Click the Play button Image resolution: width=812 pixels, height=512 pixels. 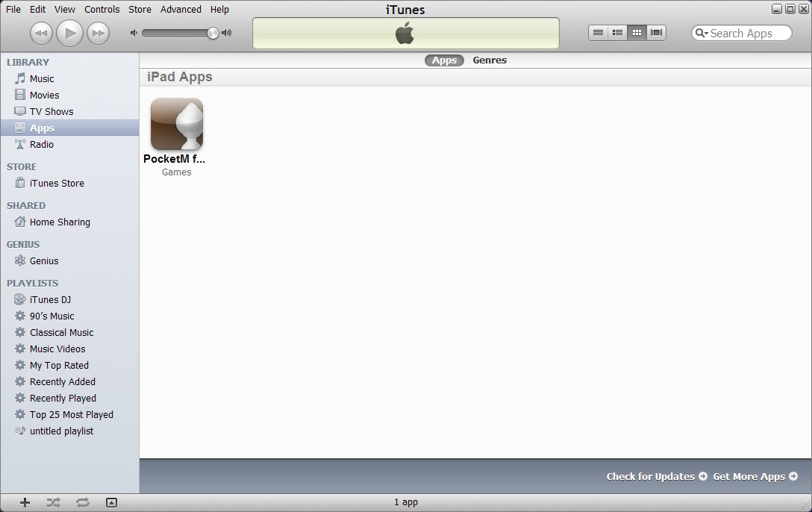69,33
